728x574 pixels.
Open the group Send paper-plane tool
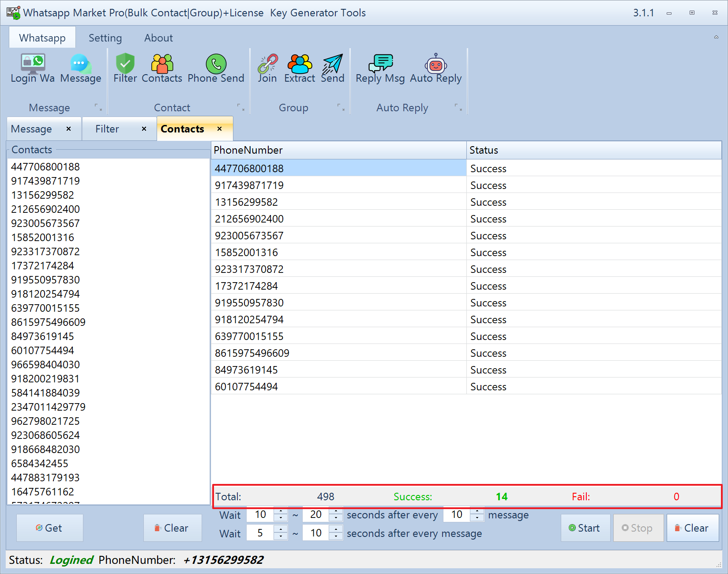333,68
